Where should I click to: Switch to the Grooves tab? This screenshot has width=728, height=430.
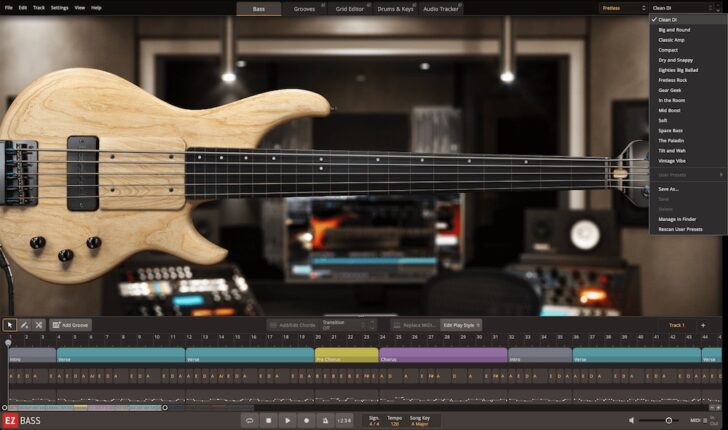[302, 8]
